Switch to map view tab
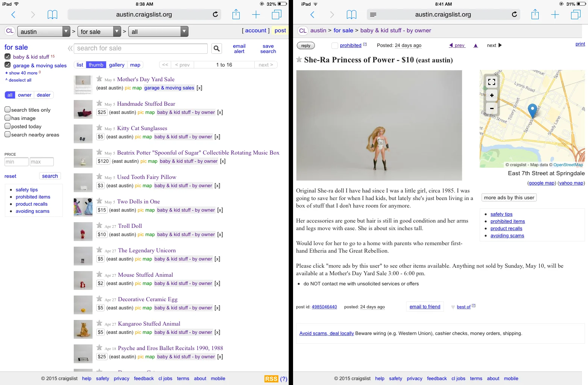This screenshot has height=385, width=588. (x=135, y=65)
